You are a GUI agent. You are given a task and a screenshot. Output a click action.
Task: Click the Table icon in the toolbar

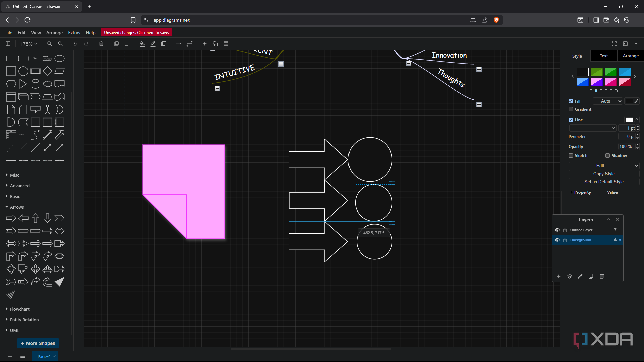point(226,44)
